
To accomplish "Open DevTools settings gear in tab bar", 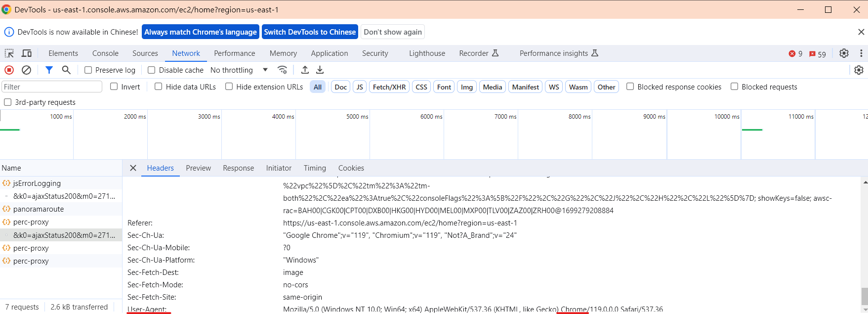I will pyautogui.click(x=844, y=53).
